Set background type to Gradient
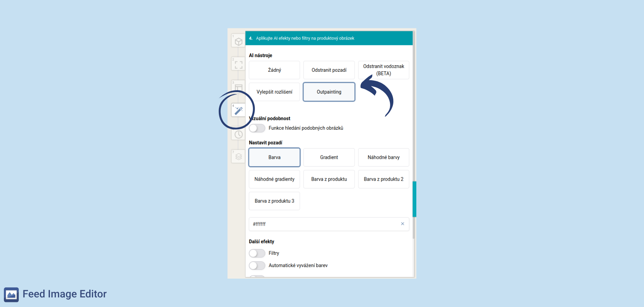644x307 pixels. click(x=329, y=157)
